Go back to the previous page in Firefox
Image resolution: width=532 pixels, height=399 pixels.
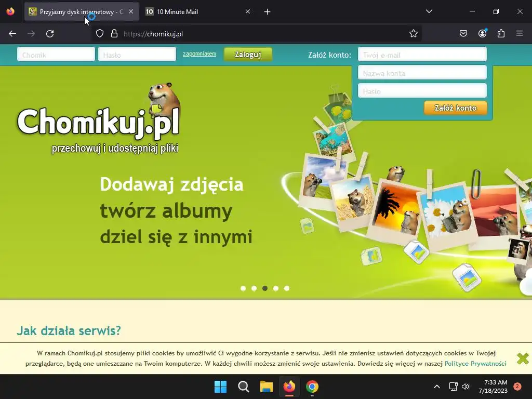pyautogui.click(x=12, y=34)
